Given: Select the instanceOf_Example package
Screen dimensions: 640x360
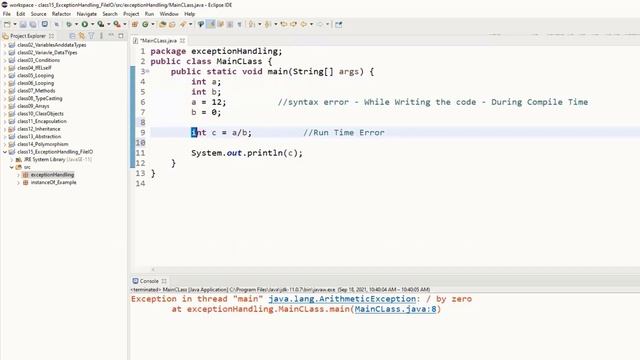Looking at the screenshot, I should [x=53, y=182].
